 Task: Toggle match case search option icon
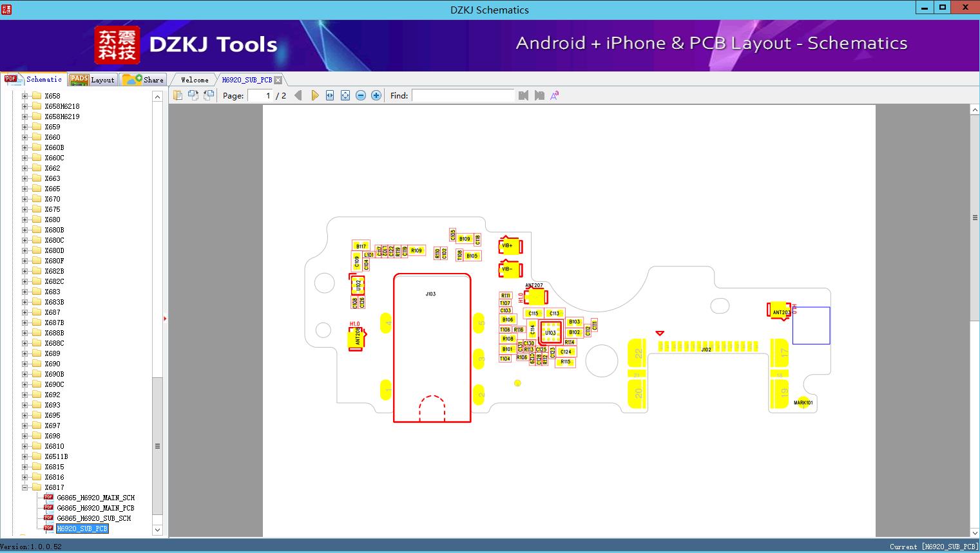coord(555,95)
